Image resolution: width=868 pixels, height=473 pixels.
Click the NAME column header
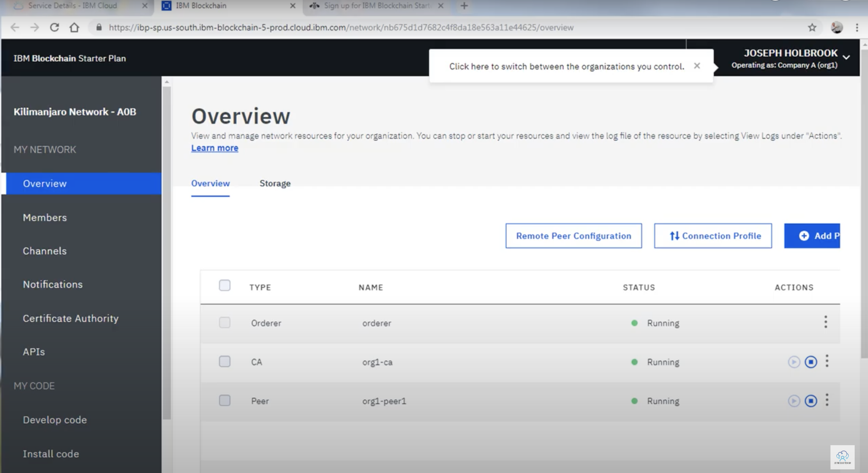(x=371, y=287)
